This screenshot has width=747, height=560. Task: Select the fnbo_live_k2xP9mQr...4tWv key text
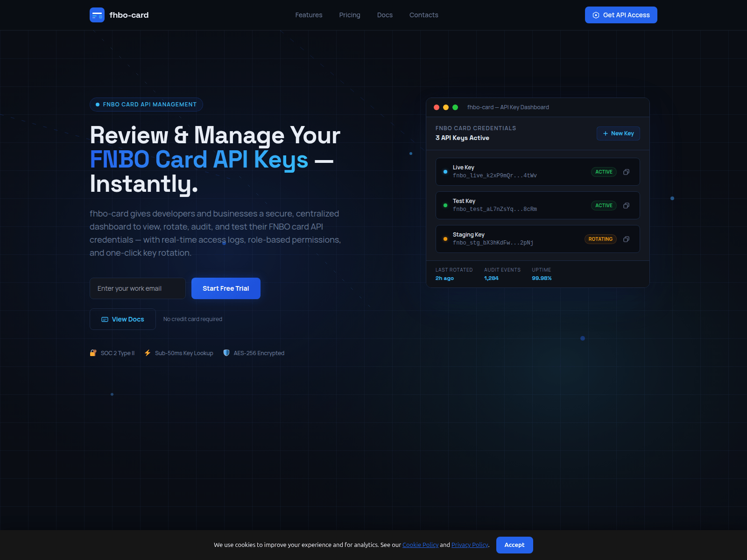[495, 175]
